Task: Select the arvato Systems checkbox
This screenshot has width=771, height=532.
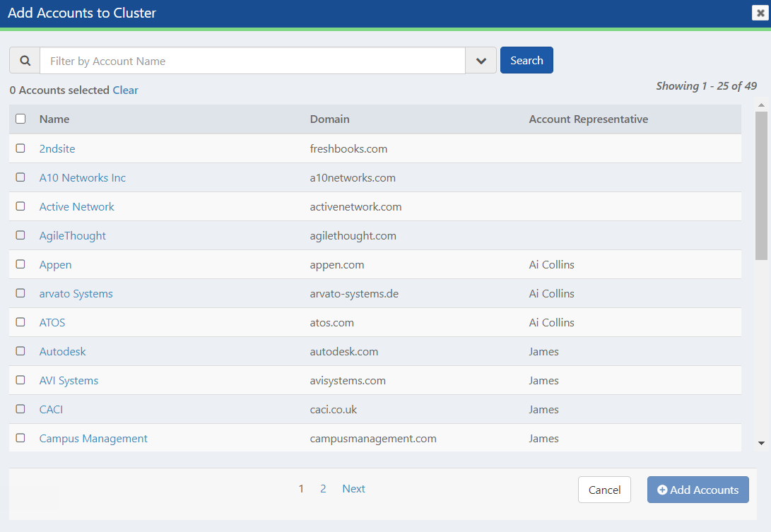Action: click(x=20, y=293)
